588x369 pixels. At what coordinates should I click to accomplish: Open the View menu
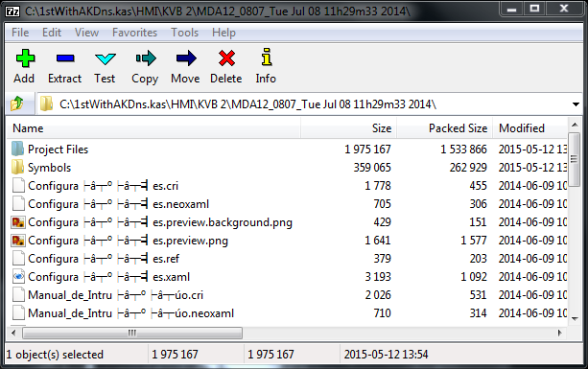86,33
